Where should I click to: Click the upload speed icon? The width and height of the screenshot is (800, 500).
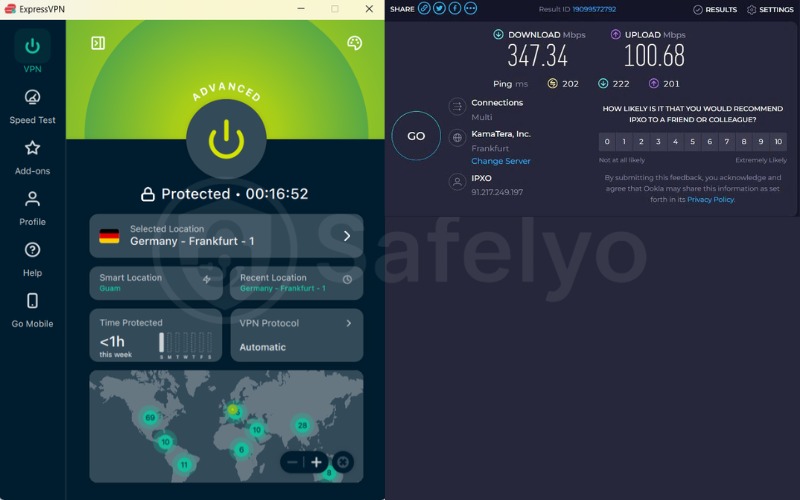pos(615,34)
